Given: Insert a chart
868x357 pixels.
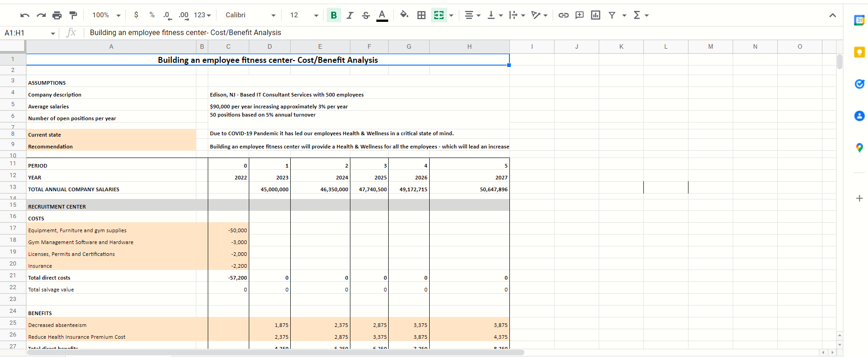Looking at the screenshot, I should 596,15.
